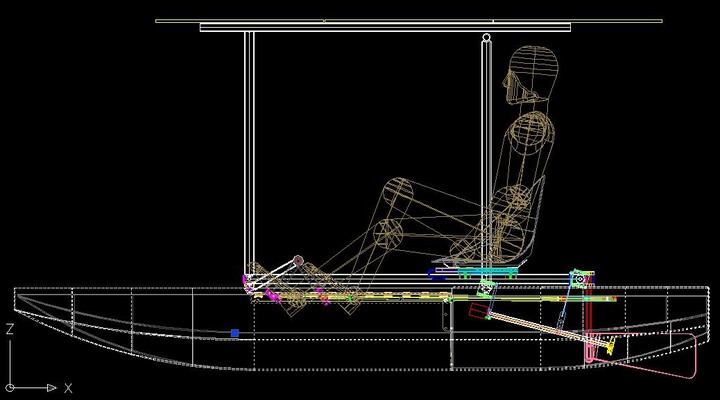The image size is (720, 400).
Task: Select the blue square marker in hull
Action: [235, 333]
